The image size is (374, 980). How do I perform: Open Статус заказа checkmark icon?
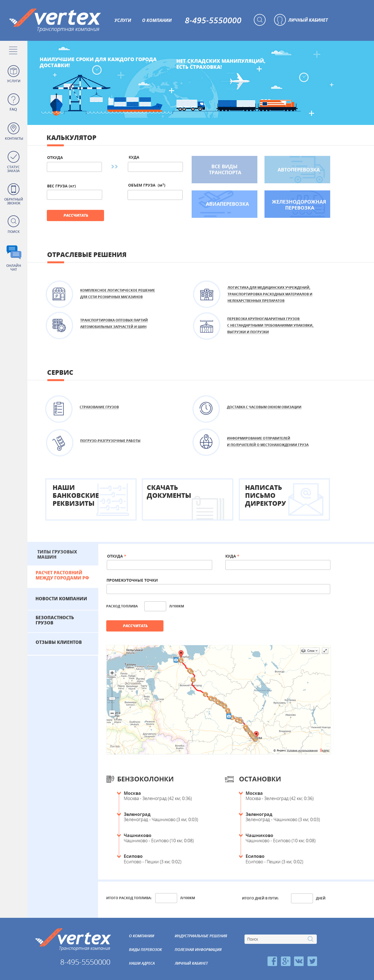[13, 157]
